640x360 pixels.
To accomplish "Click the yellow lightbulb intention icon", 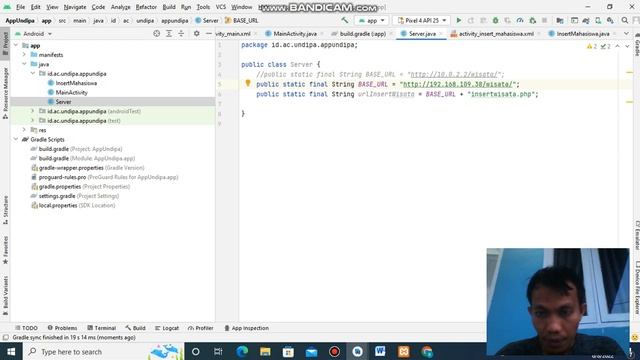I will (x=248, y=84).
